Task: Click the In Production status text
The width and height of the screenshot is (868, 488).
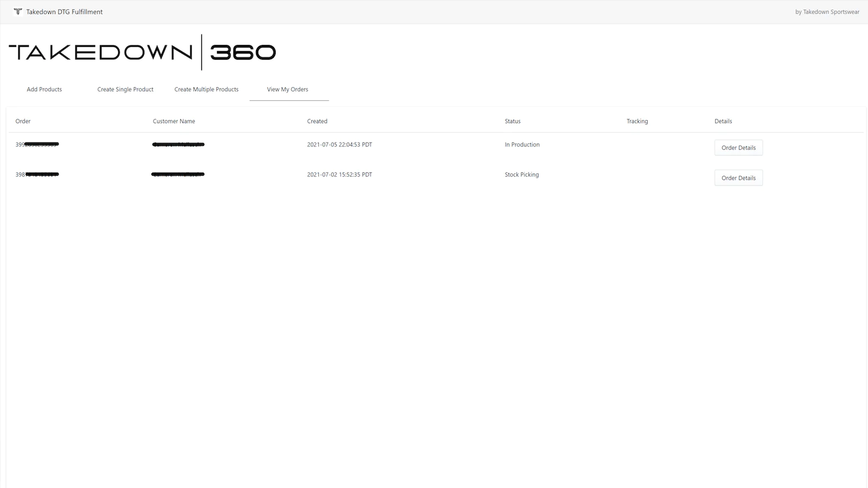Action: coord(522,144)
